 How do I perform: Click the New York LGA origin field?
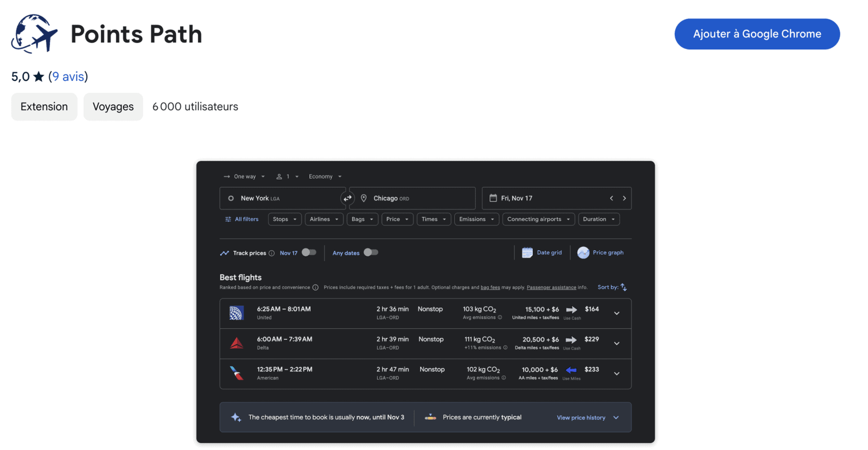(x=282, y=198)
